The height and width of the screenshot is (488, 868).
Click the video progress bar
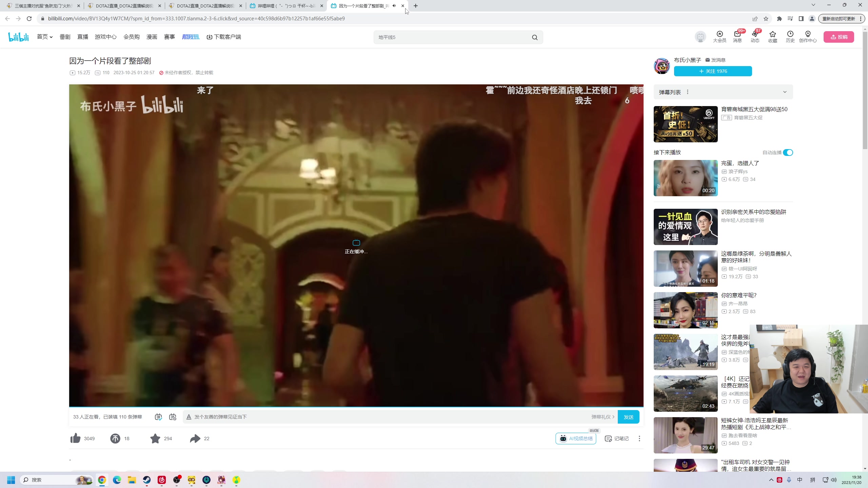(356, 406)
